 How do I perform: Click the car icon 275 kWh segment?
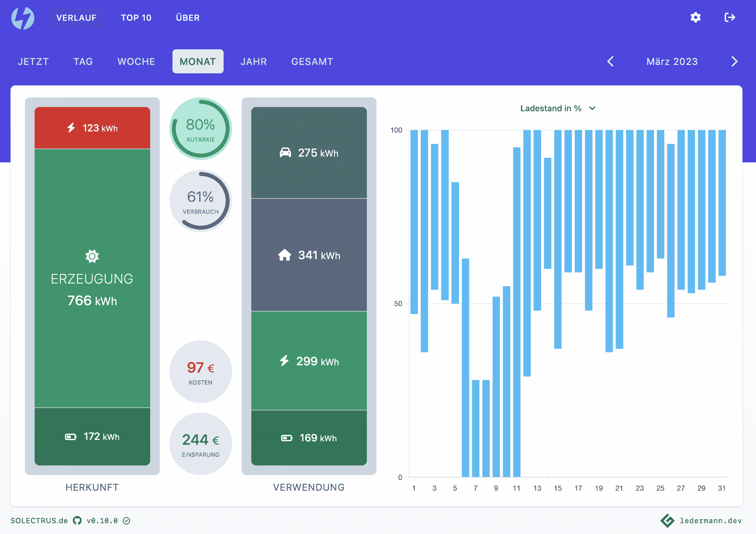tap(308, 153)
